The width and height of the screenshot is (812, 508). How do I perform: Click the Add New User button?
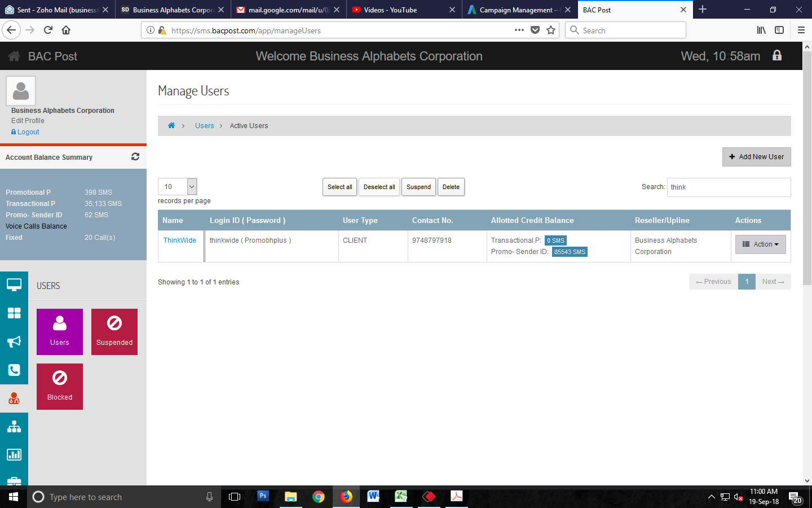click(x=756, y=157)
